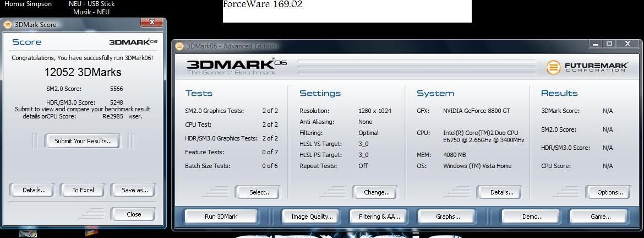Click the Repeat Tests value Off

point(363,166)
